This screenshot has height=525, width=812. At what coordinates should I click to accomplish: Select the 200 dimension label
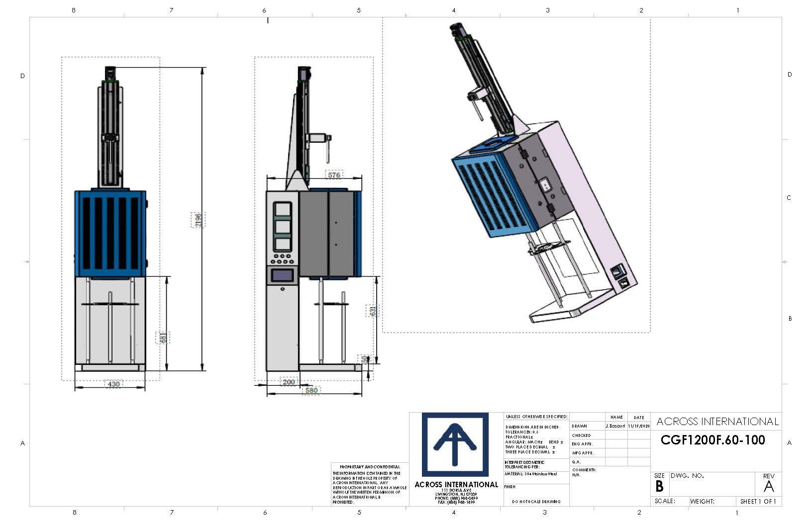pyautogui.click(x=289, y=382)
